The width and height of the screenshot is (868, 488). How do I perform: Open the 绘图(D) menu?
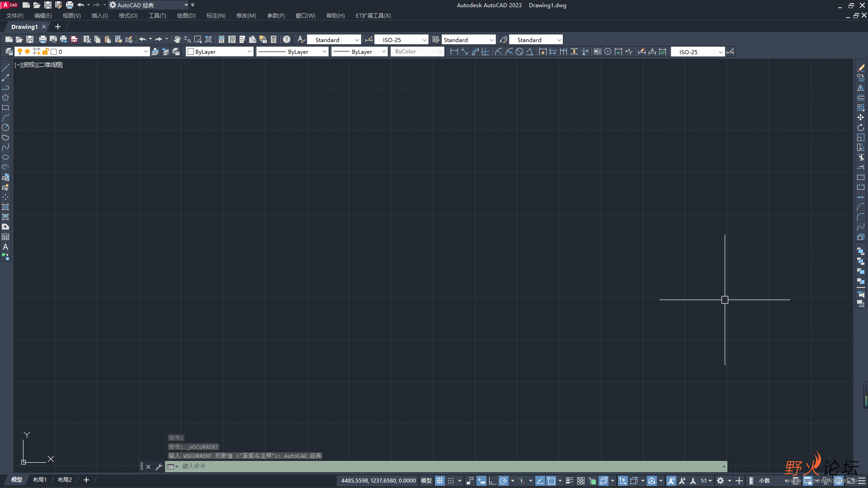pos(186,15)
